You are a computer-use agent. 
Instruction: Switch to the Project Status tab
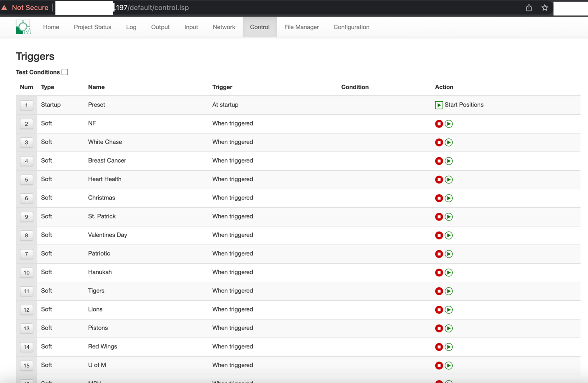(x=92, y=27)
